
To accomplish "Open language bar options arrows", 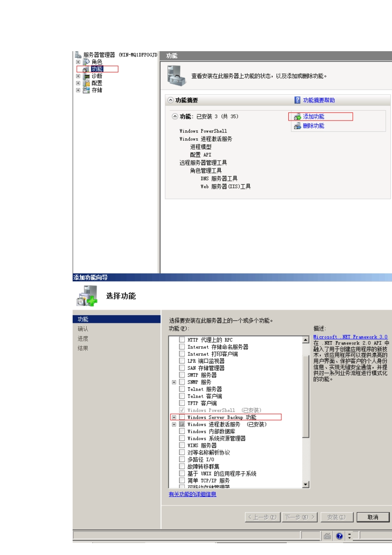I will tap(349, 536).
